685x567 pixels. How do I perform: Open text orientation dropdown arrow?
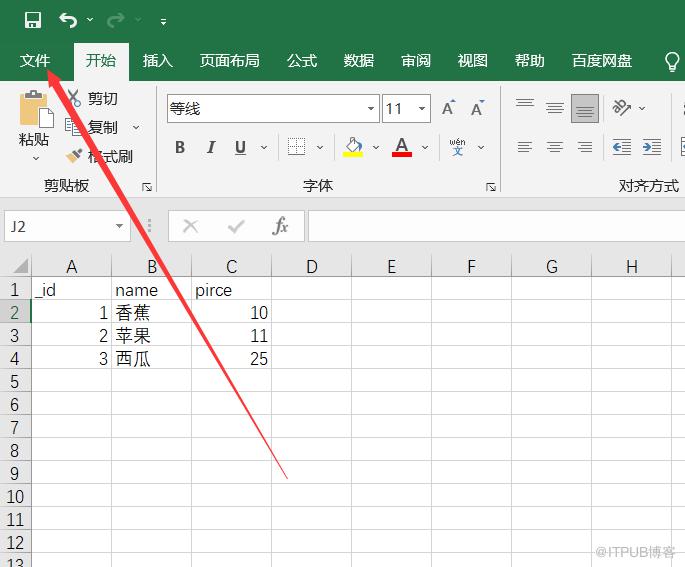click(642, 108)
